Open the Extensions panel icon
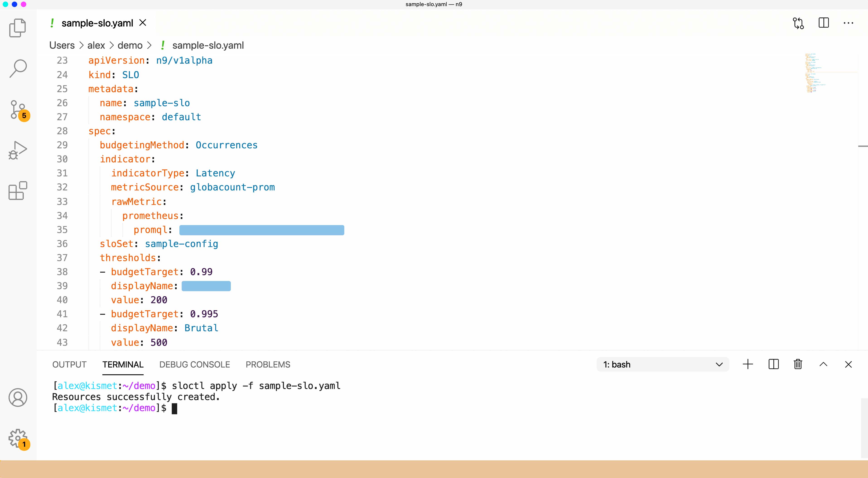Viewport: 868px width, 478px height. (x=18, y=191)
